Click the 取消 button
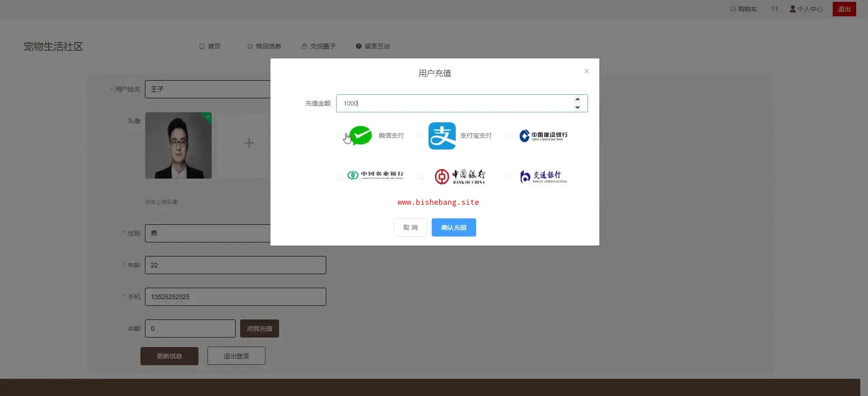 [410, 227]
